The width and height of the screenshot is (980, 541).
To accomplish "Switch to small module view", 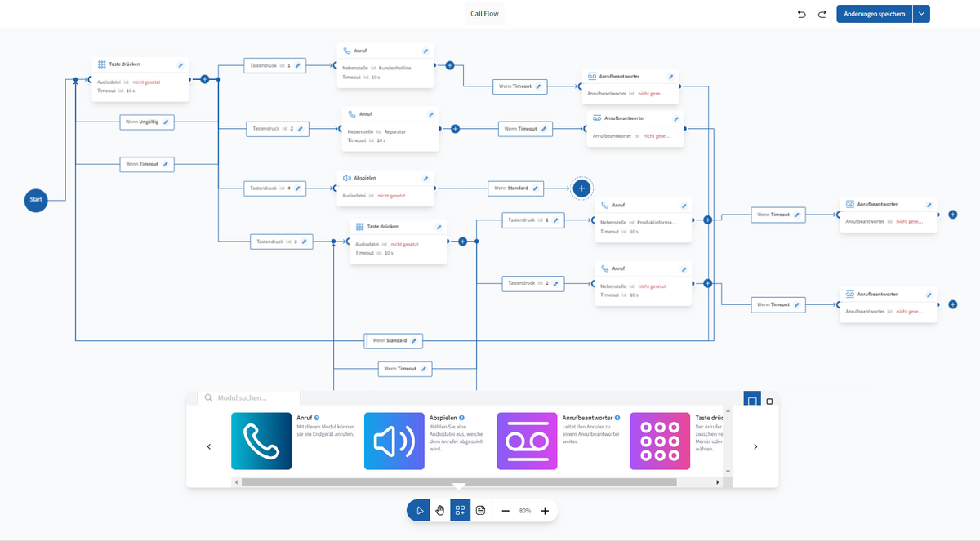I will (769, 401).
